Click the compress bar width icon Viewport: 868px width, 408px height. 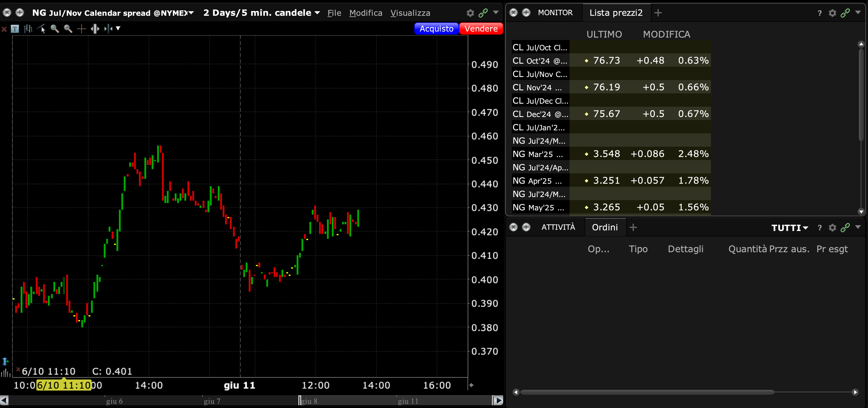point(108,29)
